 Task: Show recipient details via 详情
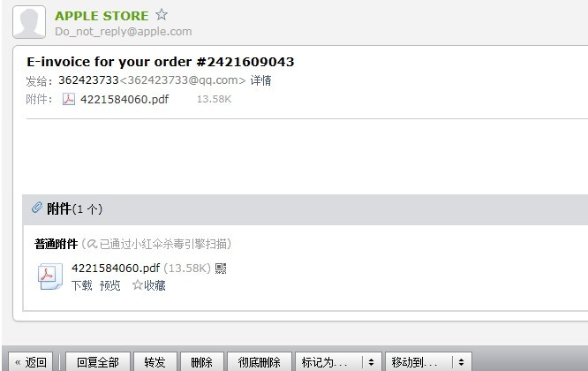point(261,80)
